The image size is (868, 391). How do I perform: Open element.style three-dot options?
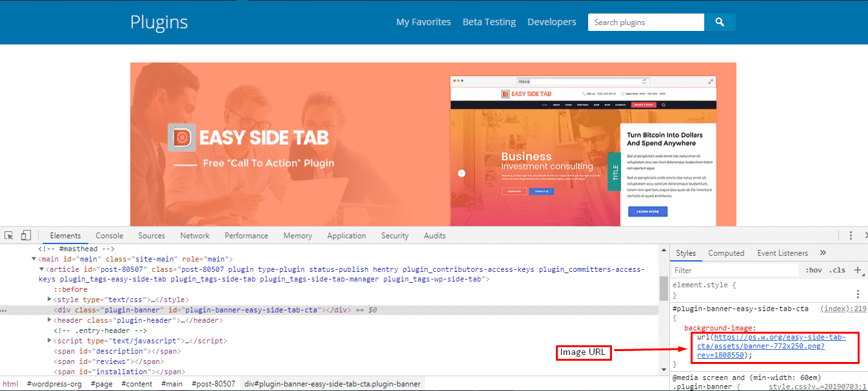click(x=858, y=294)
